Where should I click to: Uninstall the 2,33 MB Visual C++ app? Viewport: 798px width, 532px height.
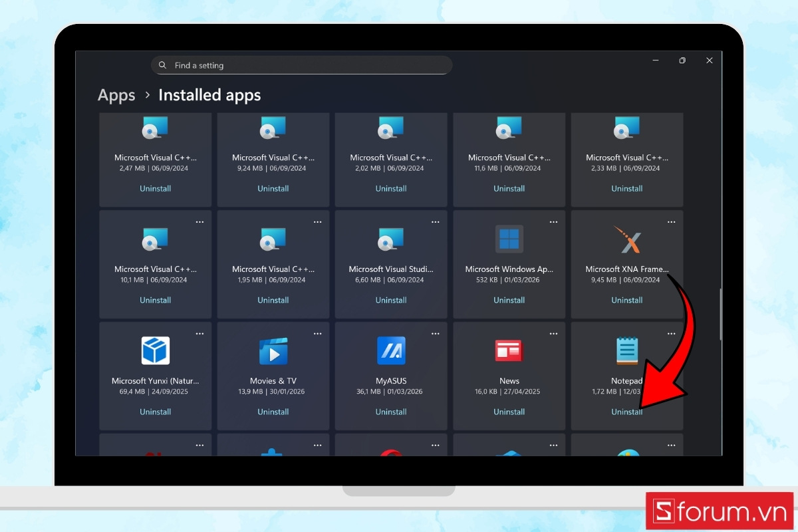pos(627,189)
